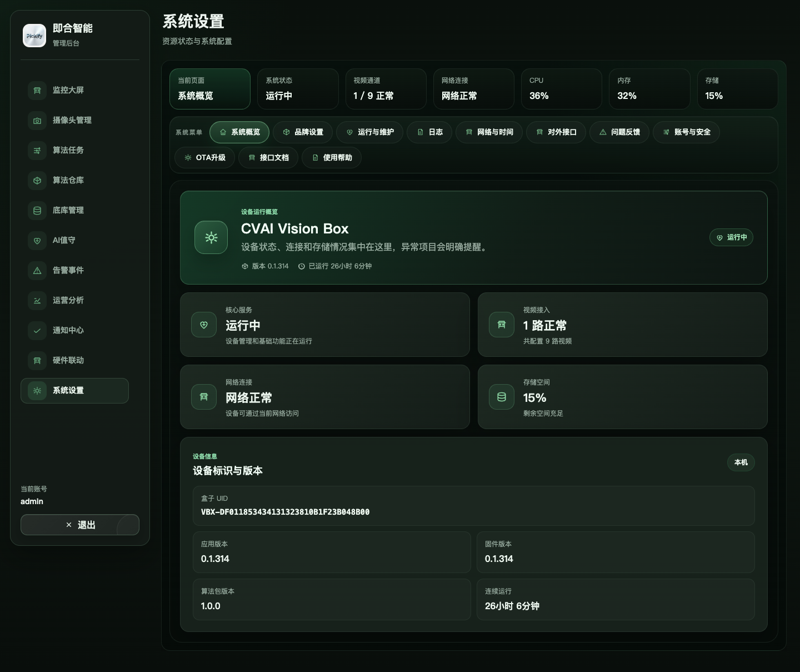This screenshot has height=672, width=800.
Task: Select the 算法任务 sliders icon
Action: [37, 150]
